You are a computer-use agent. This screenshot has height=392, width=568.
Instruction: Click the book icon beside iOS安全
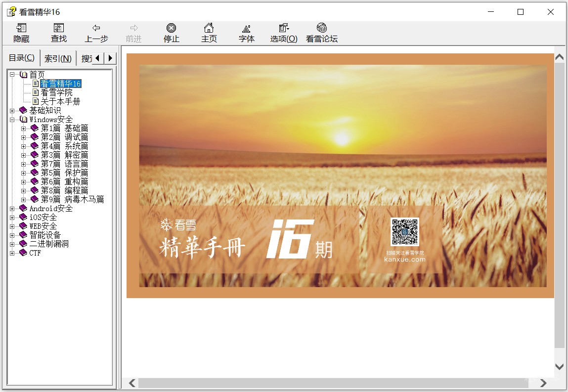coord(24,217)
